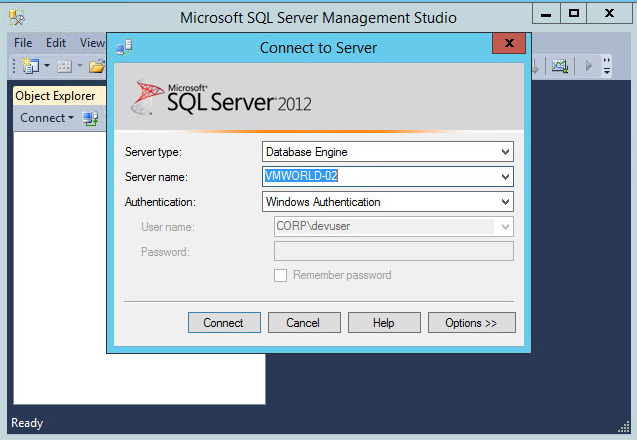Click the Add New Item toolbar icon

[x=64, y=66]
